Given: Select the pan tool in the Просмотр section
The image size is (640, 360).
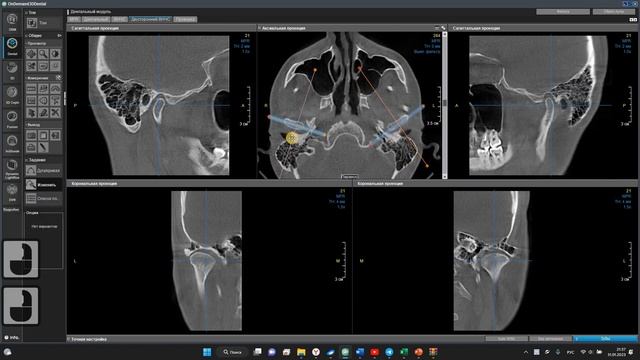Looking at the screenshot, I should (x=31, y=54).
